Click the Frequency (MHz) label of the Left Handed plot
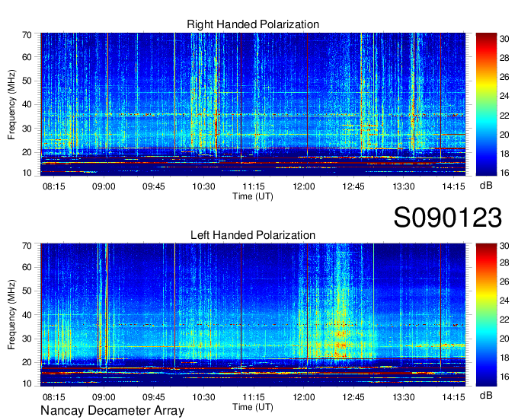Image resolution: width=518 pixels, height=420 pixels. point(11,315)
